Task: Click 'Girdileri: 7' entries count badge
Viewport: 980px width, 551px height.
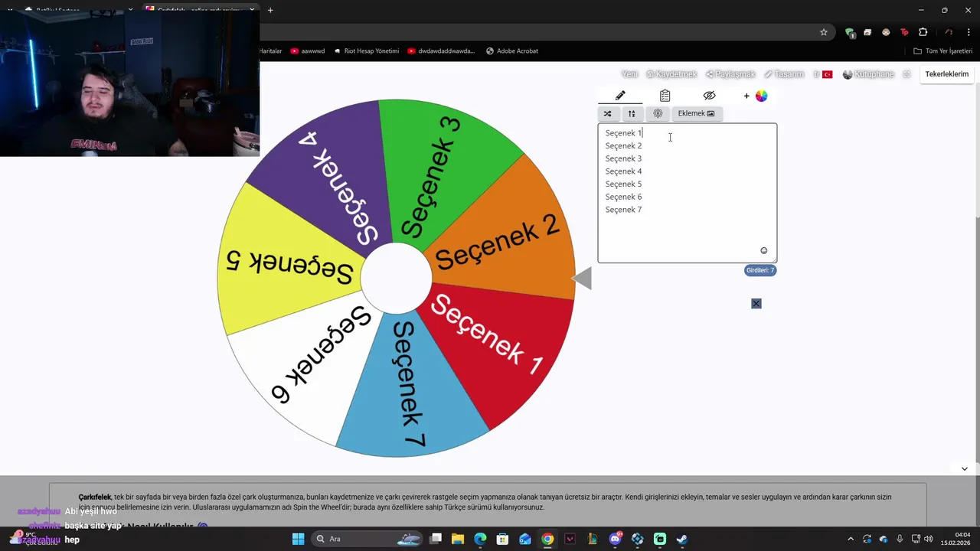Action: (760, 270)
